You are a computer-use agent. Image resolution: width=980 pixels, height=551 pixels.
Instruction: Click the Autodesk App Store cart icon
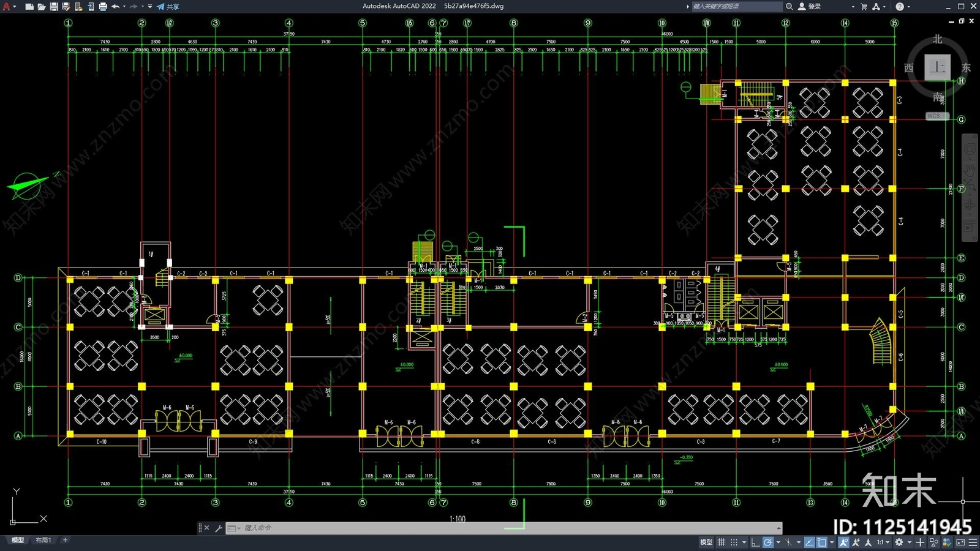(864, 7)
